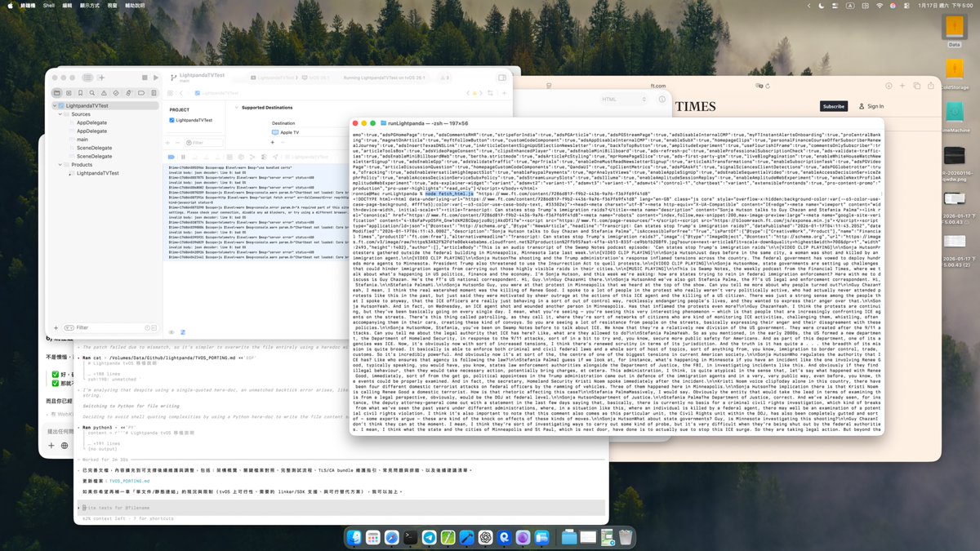Open Wi-Fi status menu

(x=880, y=6)
